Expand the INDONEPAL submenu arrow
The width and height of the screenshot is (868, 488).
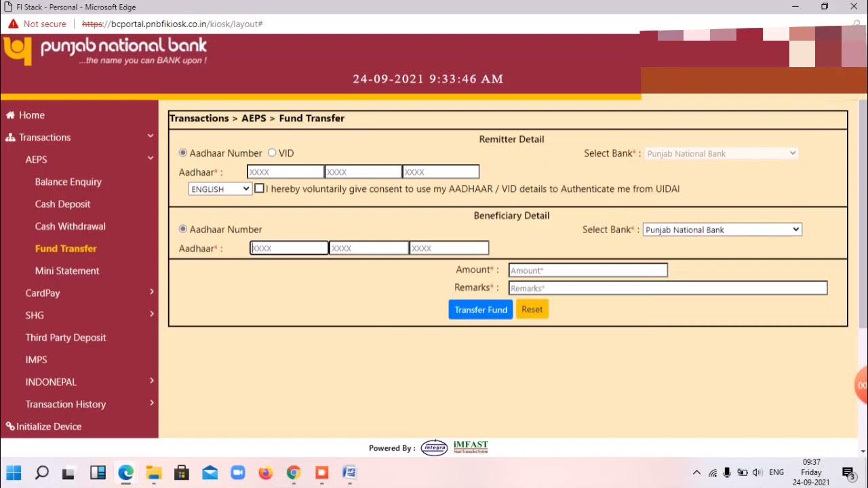click(x=151, y=381)
